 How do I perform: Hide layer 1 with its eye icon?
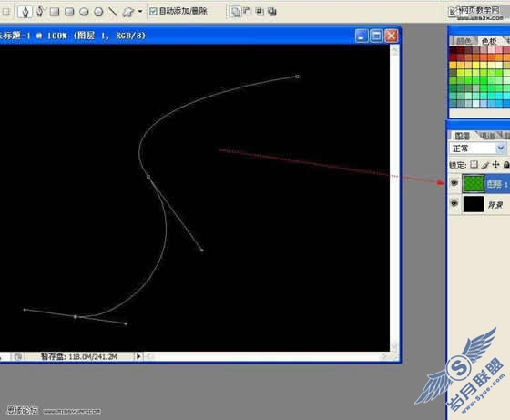[454, 183]
